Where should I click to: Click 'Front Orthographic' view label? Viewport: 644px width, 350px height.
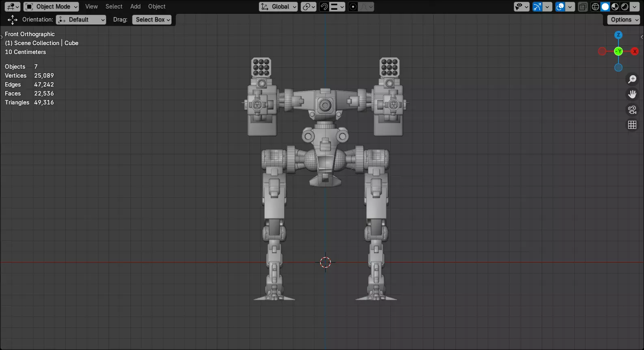[x=30, y=34]
